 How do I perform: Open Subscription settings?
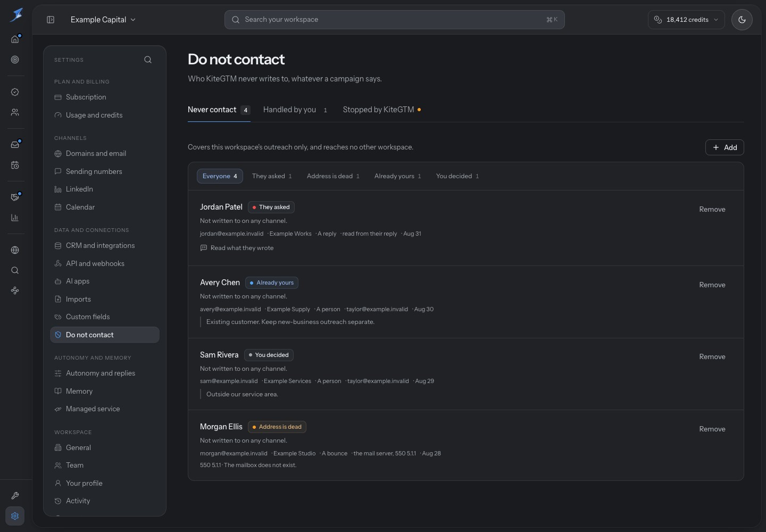click(x=105, y=97)
